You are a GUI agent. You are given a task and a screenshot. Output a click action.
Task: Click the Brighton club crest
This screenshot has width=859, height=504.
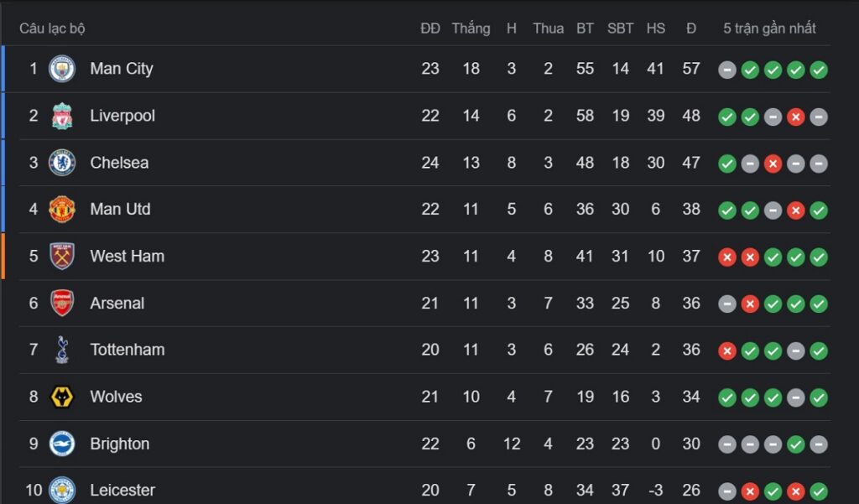62,444
